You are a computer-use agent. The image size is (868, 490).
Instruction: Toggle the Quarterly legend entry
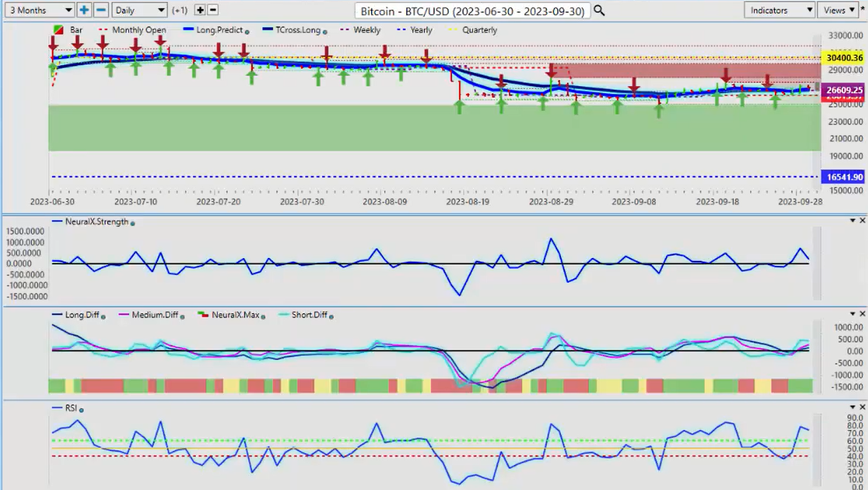pyautogui.click(x=472, y=30)
